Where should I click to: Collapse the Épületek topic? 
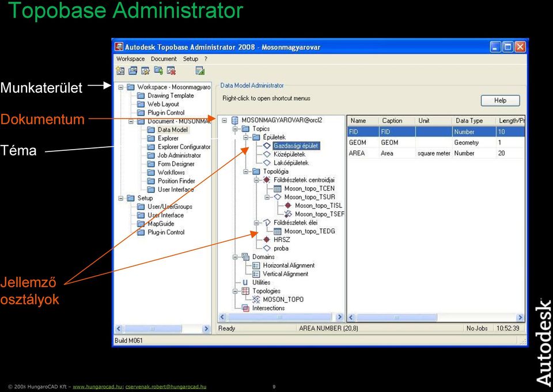pyautogui.click(x=246, y=138)
